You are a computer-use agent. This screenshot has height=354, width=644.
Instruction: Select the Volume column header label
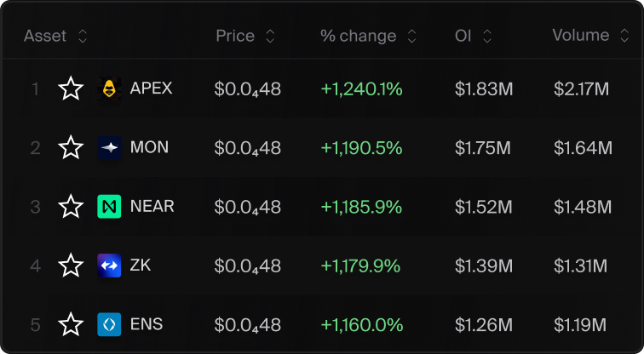click(x=581, y=35)
